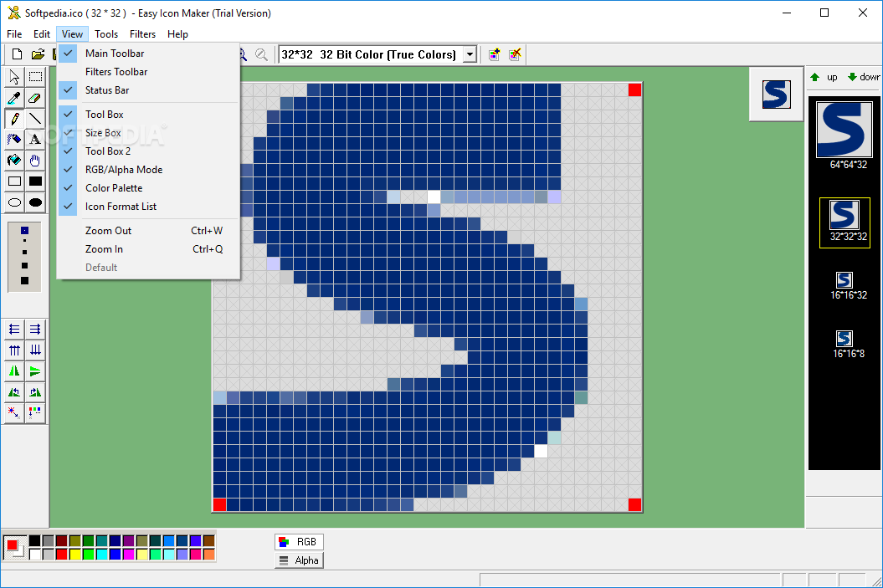The height and width of the screenshot is (588, 883).
Task: Select the arrow pointer tool
Action: coord(14,76)
